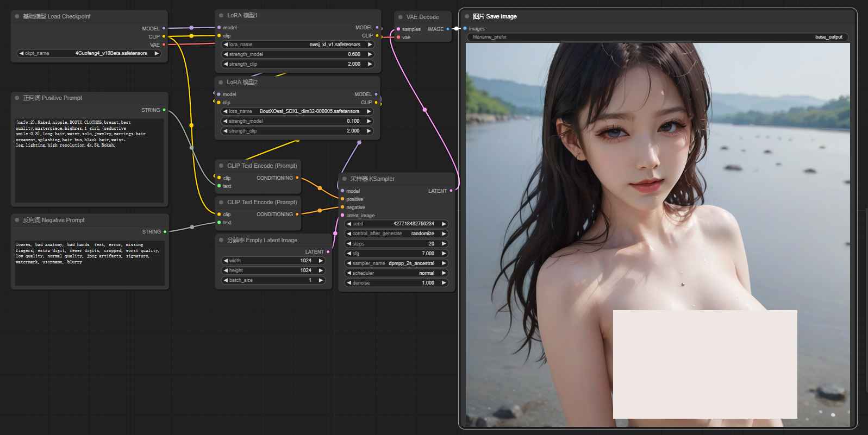Viewport: 868px width, 435px height.
Task: Collapse the Load Checkpoint node using its title dot
Action: coord(17,16)
